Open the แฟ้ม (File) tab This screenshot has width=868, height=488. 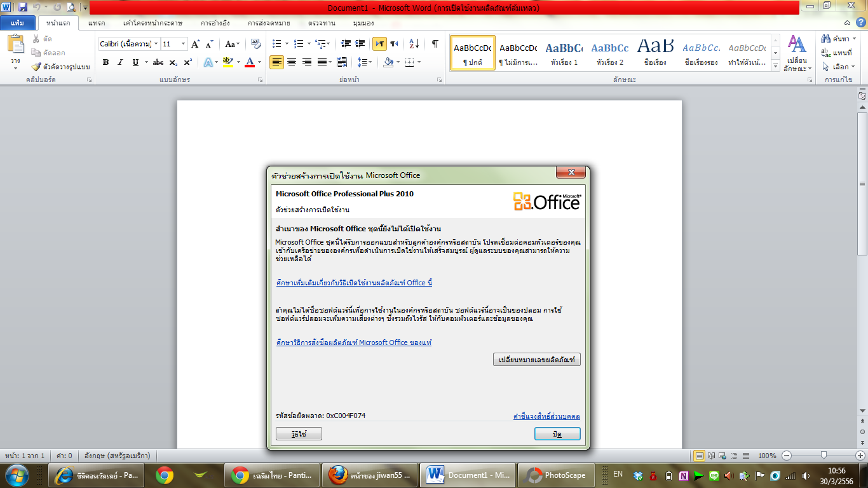[x=17, y=23]
